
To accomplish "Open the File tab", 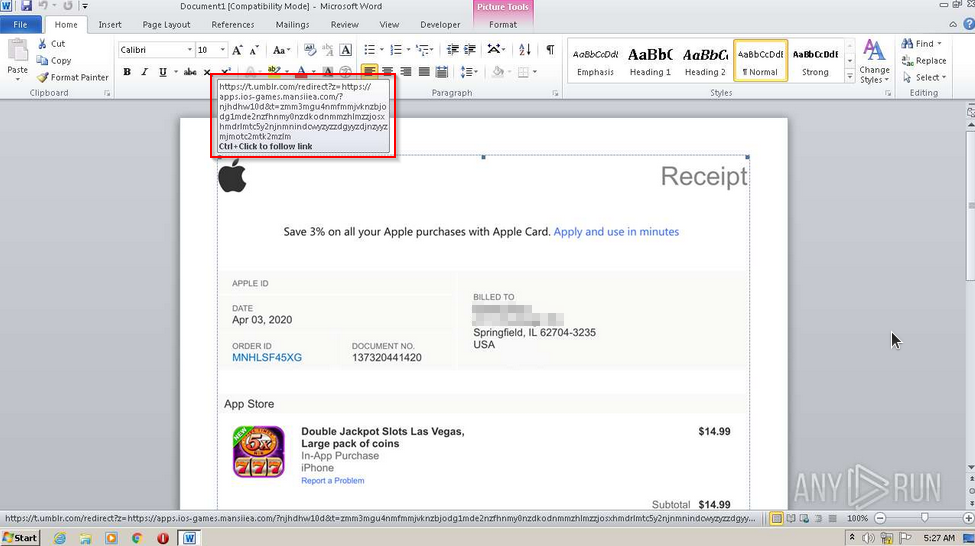I will 21,24.
